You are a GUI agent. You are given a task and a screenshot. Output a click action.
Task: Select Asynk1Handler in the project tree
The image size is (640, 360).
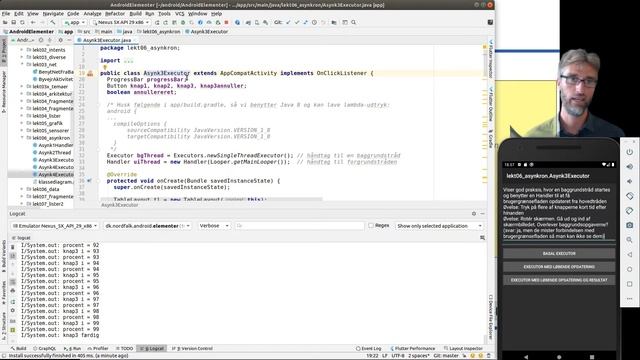53,145
